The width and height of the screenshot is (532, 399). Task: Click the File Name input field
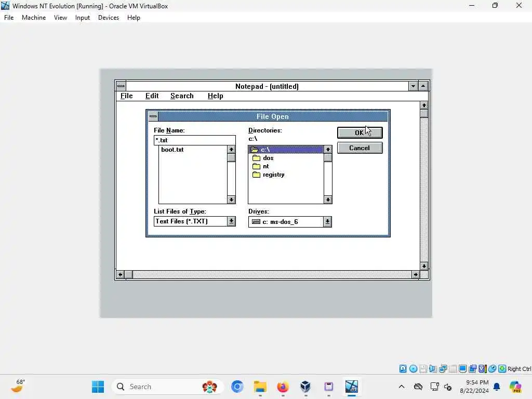pyautogui.click(x=195, y=140)
